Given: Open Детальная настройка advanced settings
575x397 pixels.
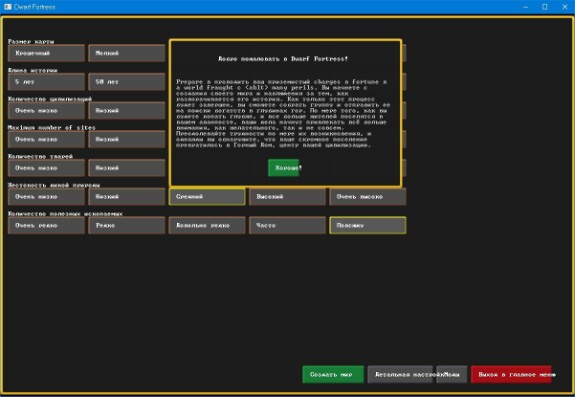Looking at the screenshot, I should 400,374.
